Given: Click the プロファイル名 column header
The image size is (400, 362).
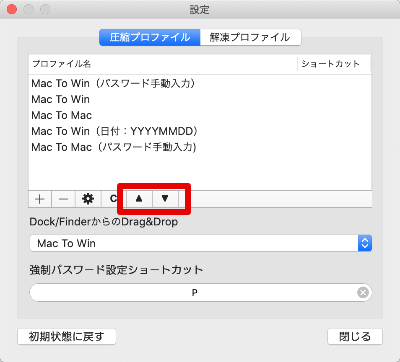Looking at the screenshot, I should click(x=163, y=64).
